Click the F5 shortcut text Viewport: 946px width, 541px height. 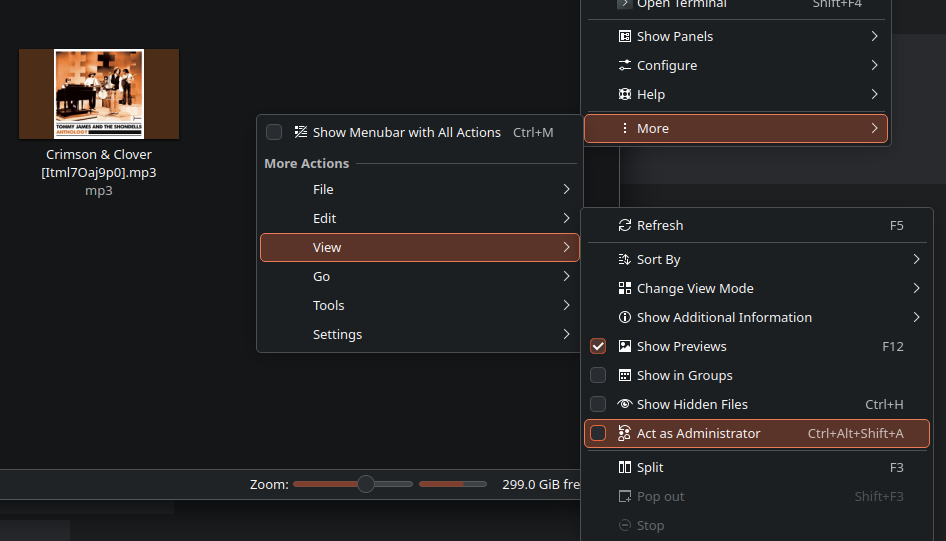pos(897,225)
